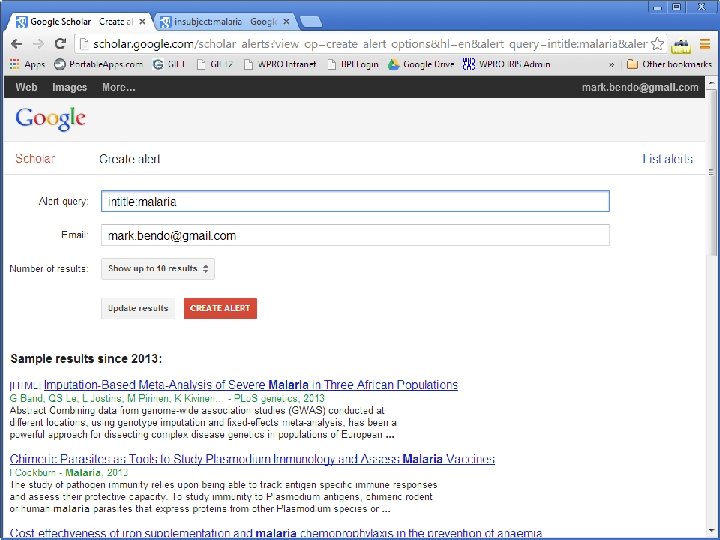The width and height of the screenshot is (720, 540).
Task: Click the red CREATE ALERT button
Action: click(x=220, y=308)
